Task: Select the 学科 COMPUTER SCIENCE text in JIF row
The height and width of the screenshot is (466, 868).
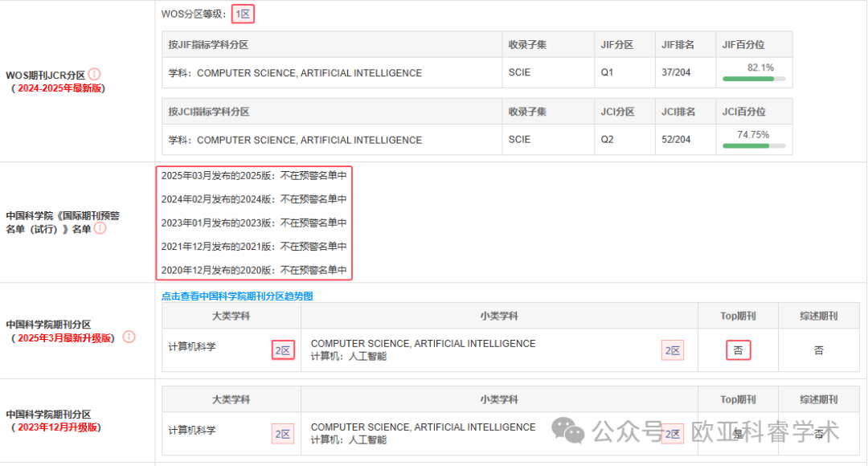Action: pyautogui.click(x=295, y=73)
